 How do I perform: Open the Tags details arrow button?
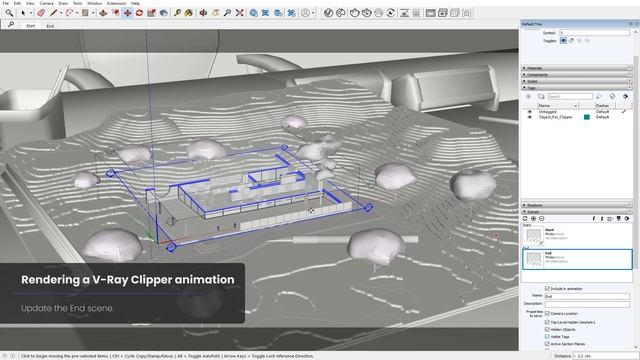tap(625, 96)
